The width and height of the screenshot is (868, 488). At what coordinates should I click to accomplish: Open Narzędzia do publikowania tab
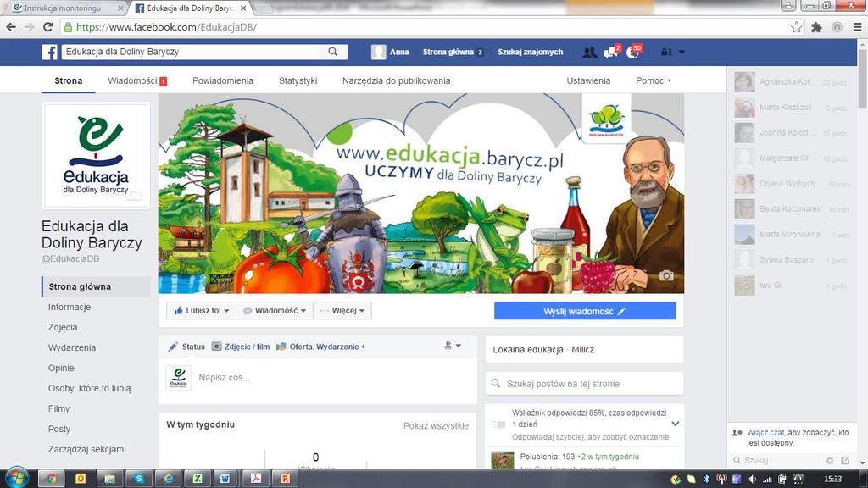click(397, 80)
